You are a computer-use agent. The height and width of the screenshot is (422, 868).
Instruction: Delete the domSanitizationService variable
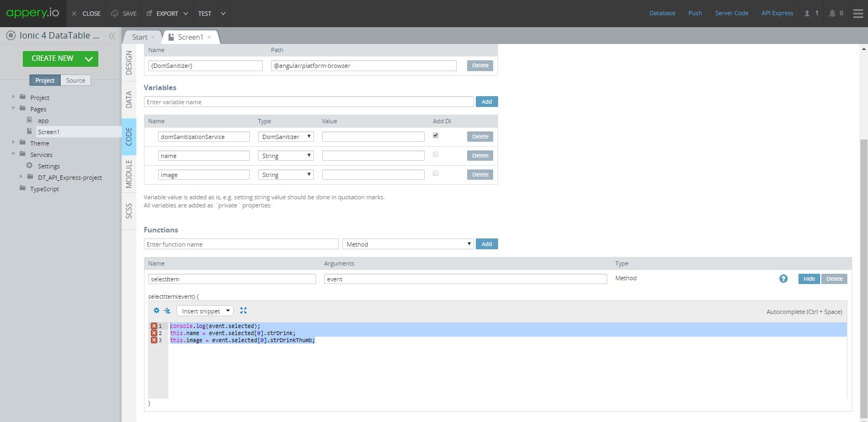pos(480,137)
